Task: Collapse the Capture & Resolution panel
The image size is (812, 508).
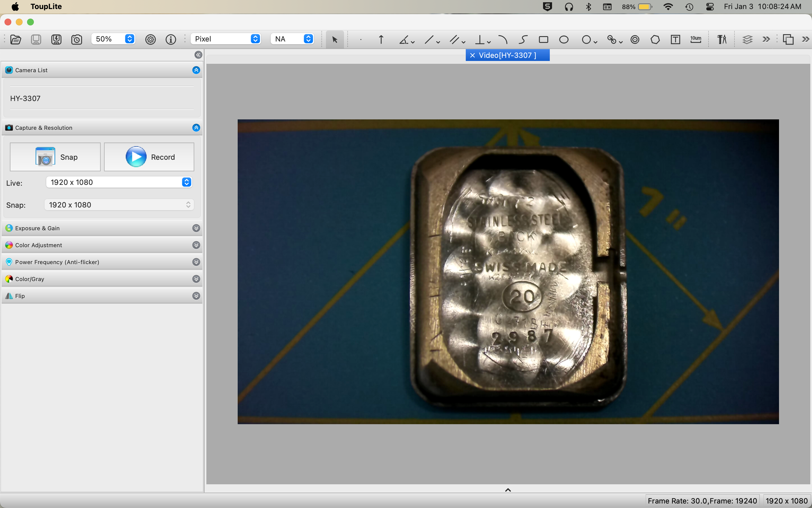Action: 196,128
